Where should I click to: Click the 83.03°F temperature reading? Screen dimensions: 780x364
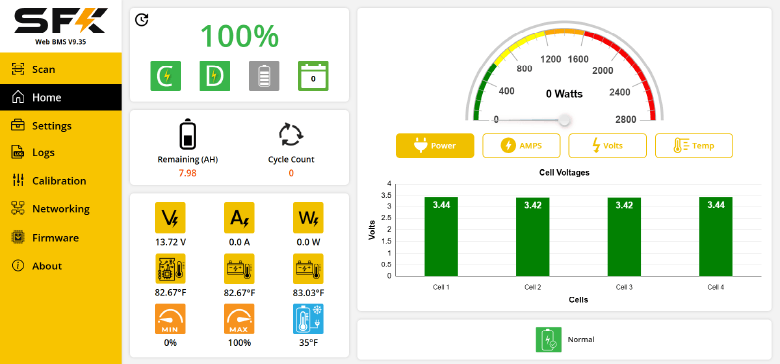click(x=308, y=292)
